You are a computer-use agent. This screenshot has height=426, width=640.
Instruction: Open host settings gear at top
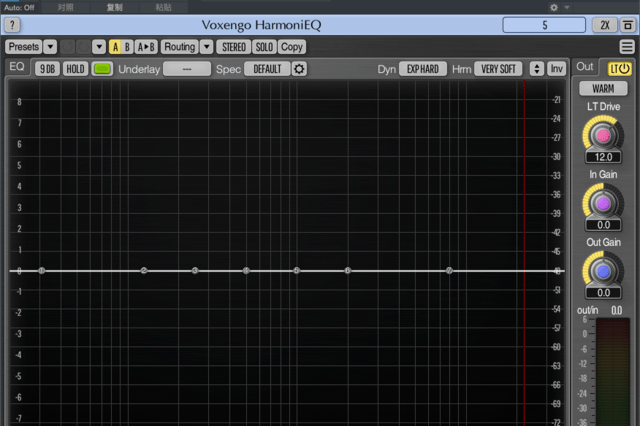[x=554, y=7]
